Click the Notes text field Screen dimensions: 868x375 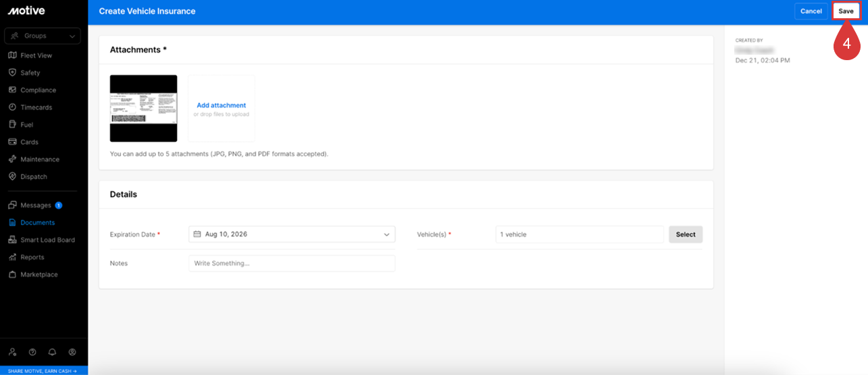(292, 264)
